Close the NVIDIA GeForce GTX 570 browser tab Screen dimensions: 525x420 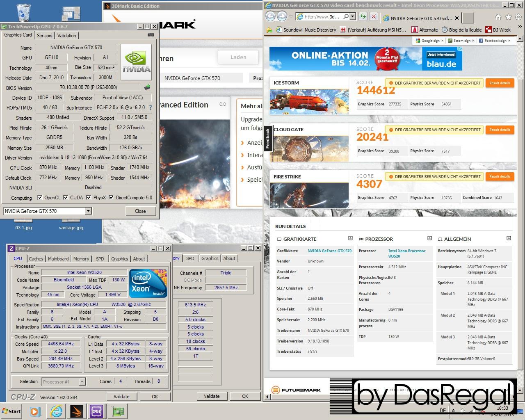point(457,18)
